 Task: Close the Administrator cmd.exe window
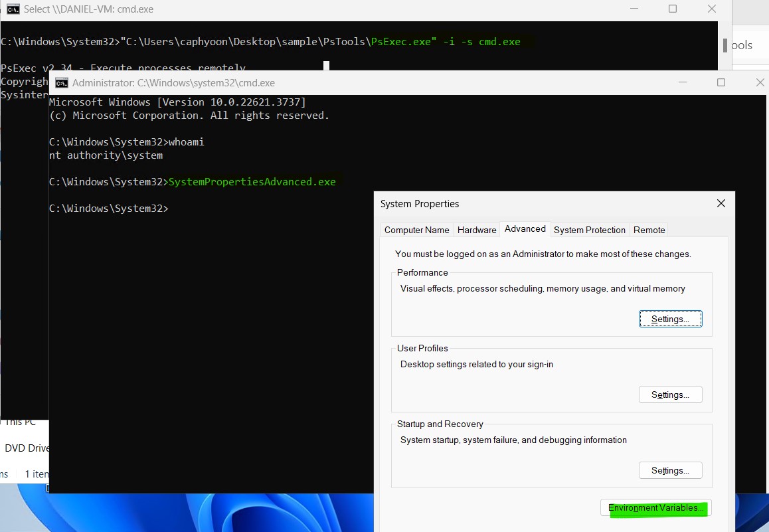(760, 83)
